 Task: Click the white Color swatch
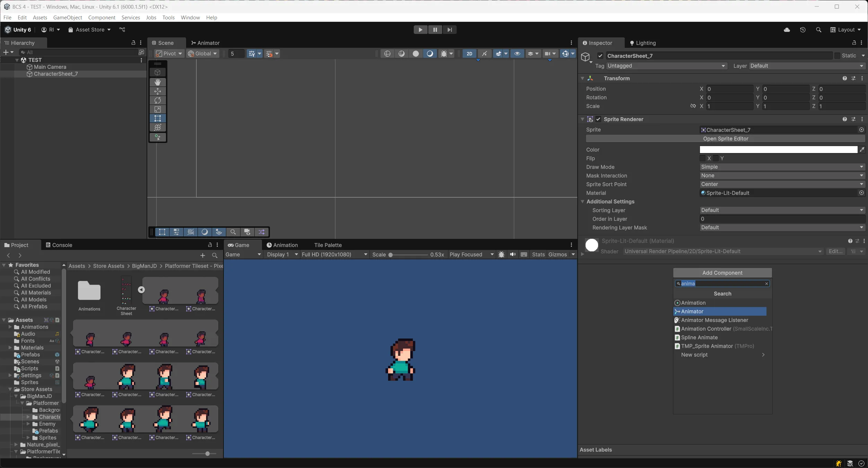[x=779, y=150]
